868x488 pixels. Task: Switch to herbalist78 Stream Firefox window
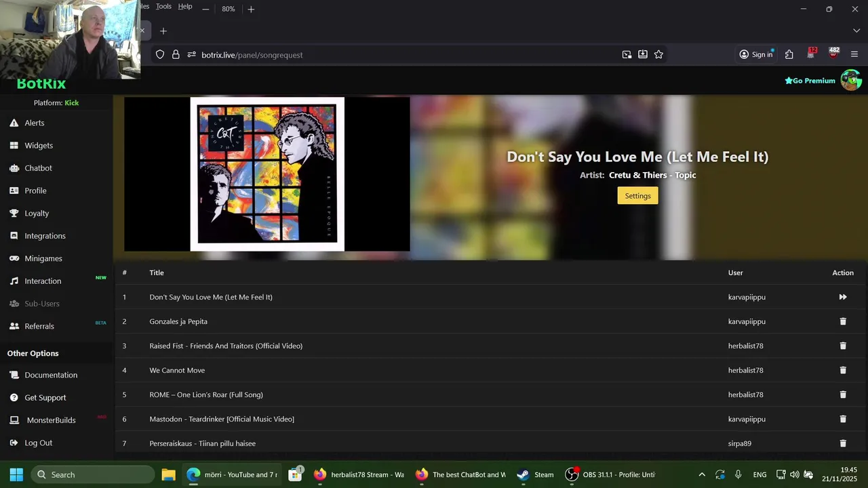[359, 474]
